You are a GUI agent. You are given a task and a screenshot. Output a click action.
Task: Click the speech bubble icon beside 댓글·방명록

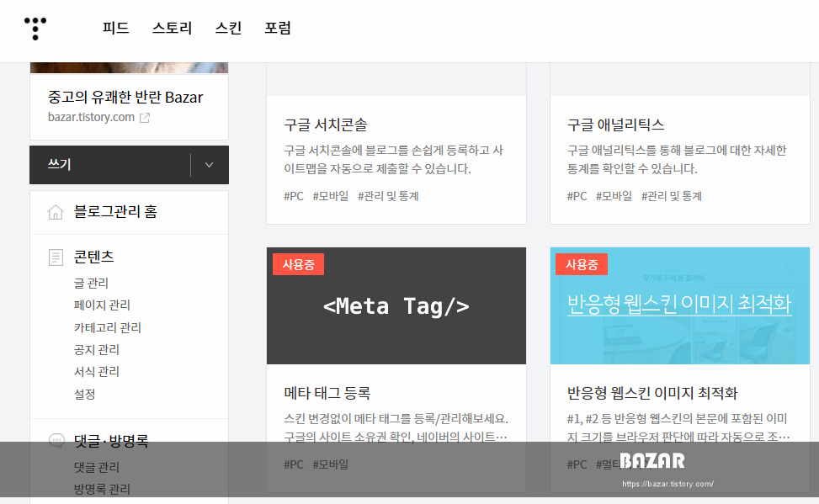[56, 440]
